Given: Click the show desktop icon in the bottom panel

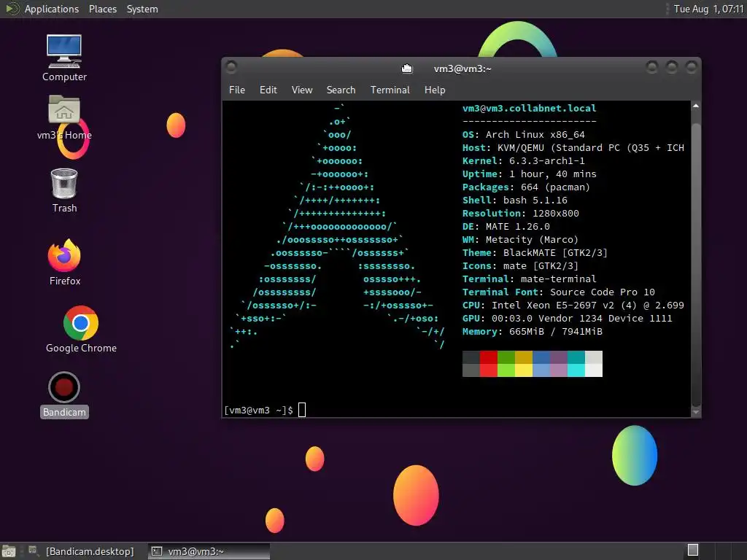Looking at the screenshot, I should click(x=9, y=551).
